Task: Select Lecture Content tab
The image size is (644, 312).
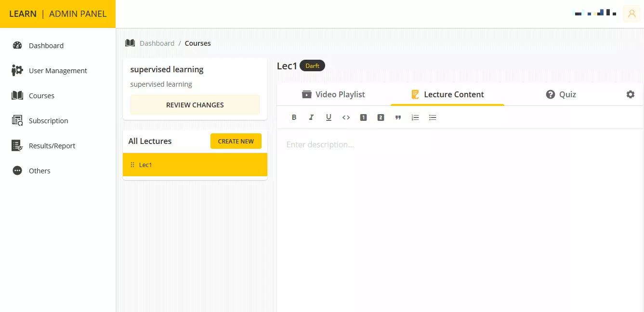Action: pos(447,94)
